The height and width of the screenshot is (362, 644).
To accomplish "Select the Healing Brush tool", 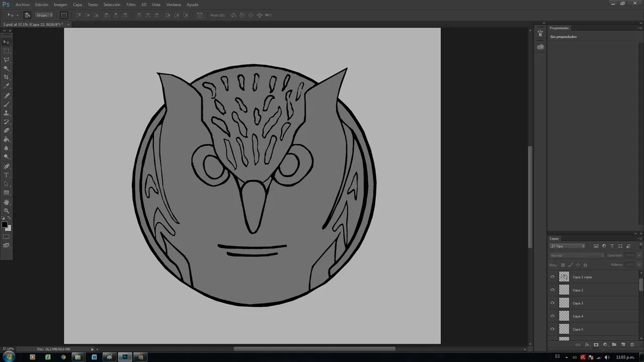I will pyautogui.click(x=7, y=96).
